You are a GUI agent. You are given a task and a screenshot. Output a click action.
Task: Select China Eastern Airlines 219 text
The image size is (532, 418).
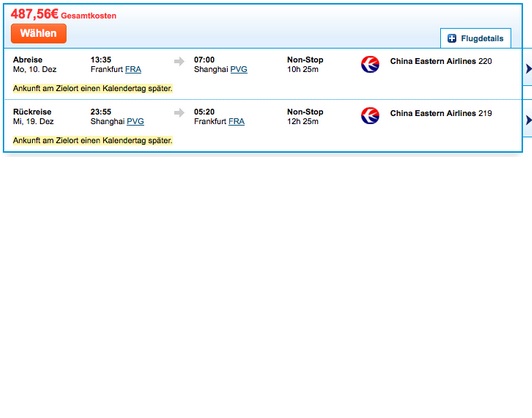(x=441, y=113)
